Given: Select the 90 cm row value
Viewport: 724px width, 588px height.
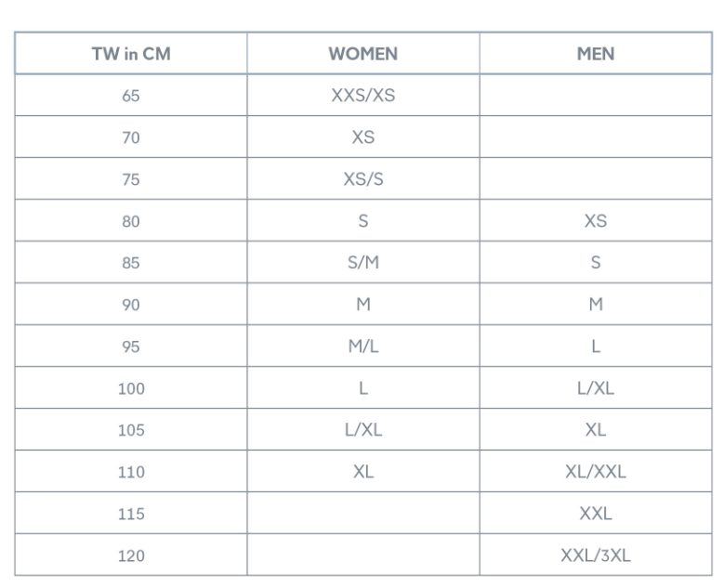Looking at the screenshot, I should 131,305.
